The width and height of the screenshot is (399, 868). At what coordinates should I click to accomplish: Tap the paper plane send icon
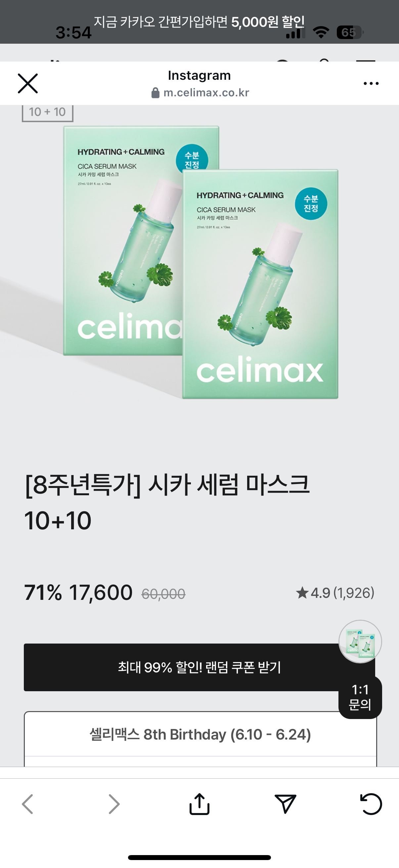pyautogui.click(x=285, y=804)
